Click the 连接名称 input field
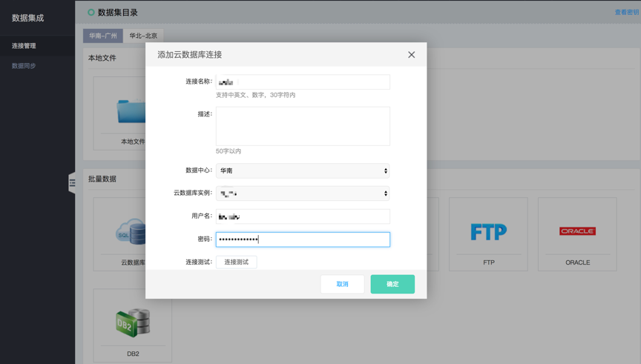 coord(303,82)
